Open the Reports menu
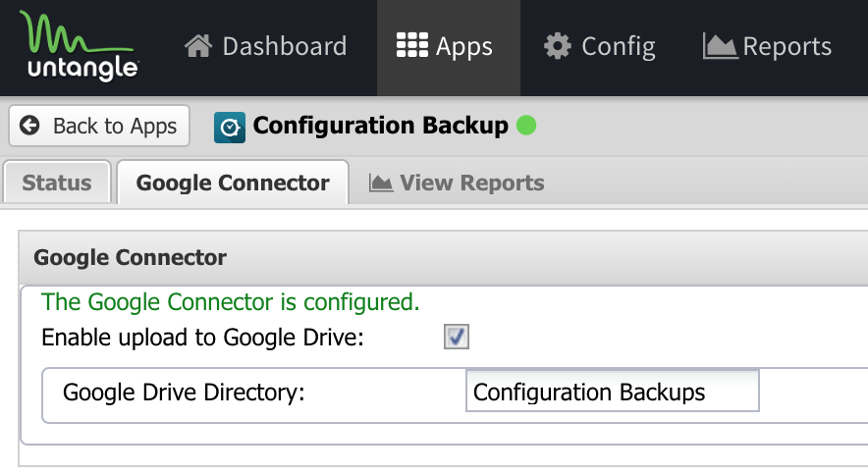 pyautogui.click(x=767, y=46)
